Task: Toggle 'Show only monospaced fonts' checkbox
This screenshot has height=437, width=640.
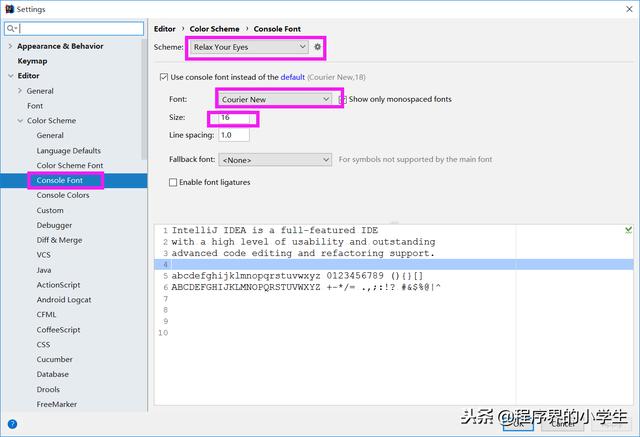Action: click(343, 99)
